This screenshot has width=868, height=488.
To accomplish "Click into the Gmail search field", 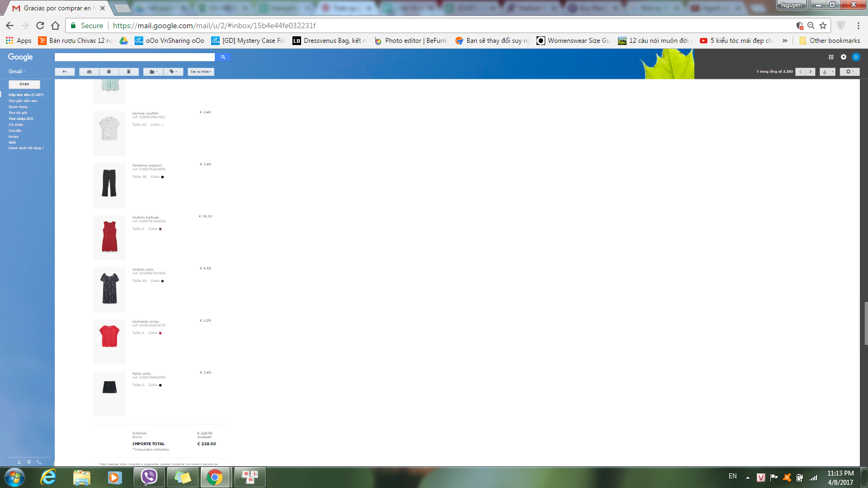I will 134,57.
